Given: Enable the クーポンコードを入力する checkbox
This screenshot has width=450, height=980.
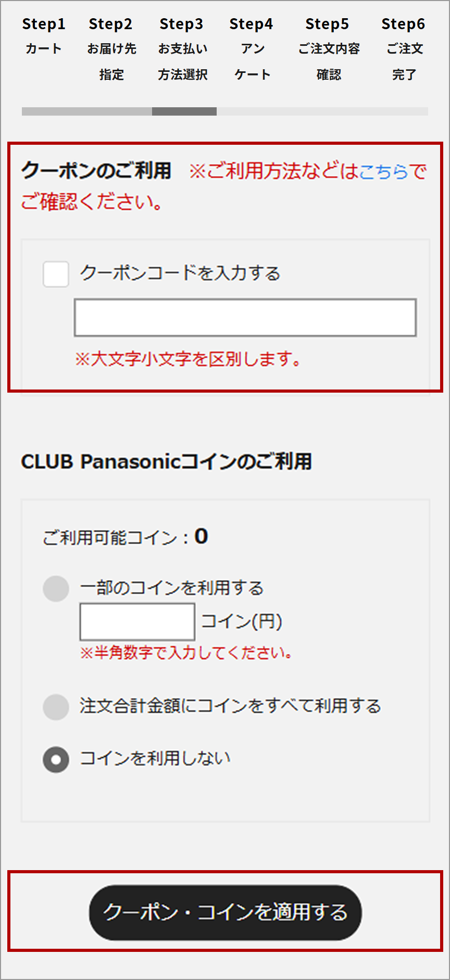Looking at the screenshot, I should (55, 273).
